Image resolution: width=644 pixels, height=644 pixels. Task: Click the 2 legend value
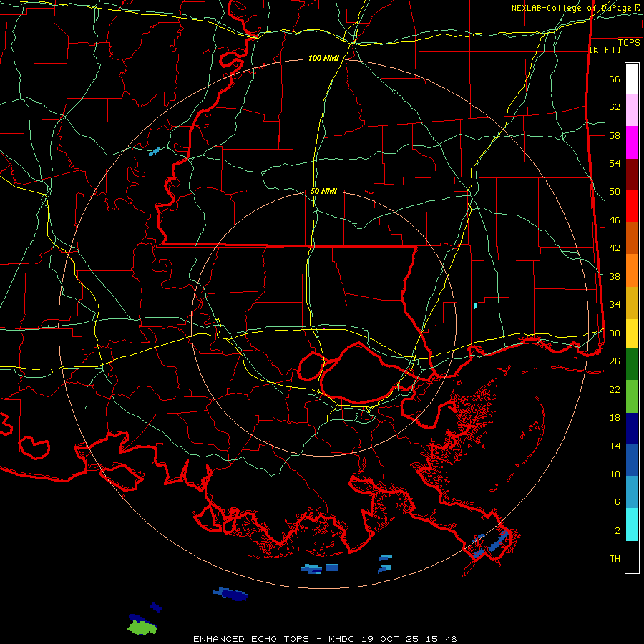tap(618, 530)
